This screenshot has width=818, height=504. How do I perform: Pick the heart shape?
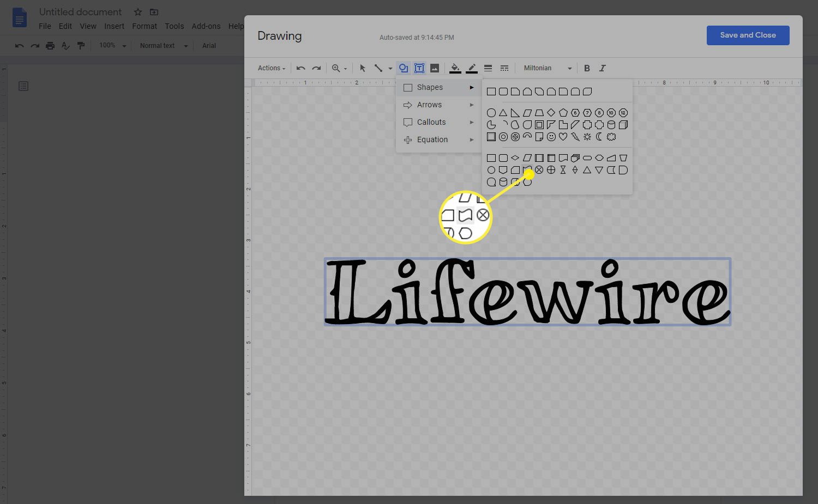563,137
